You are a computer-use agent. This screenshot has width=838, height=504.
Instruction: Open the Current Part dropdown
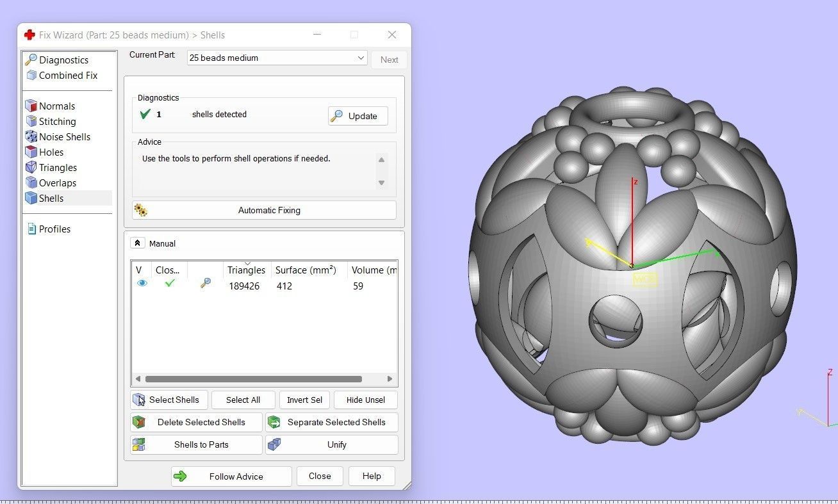coord(277,58)
